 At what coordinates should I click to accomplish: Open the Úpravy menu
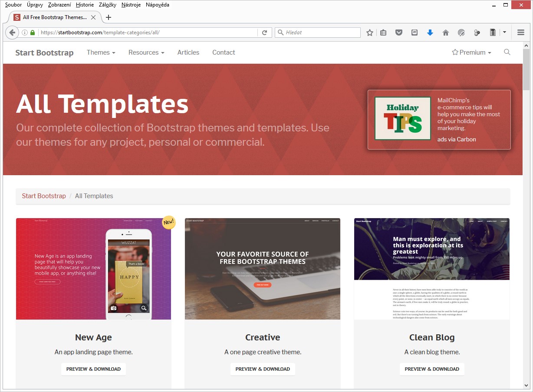pyautogui.click(x=35, y=5)
